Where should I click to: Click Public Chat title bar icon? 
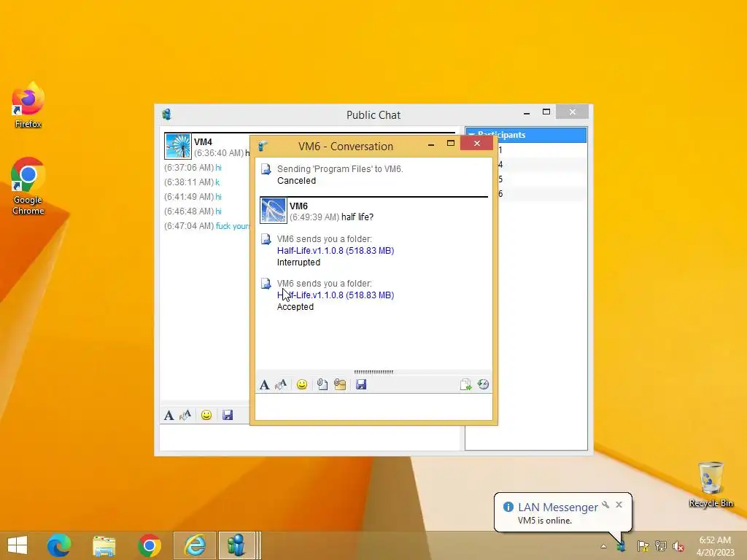coord(167,114)
